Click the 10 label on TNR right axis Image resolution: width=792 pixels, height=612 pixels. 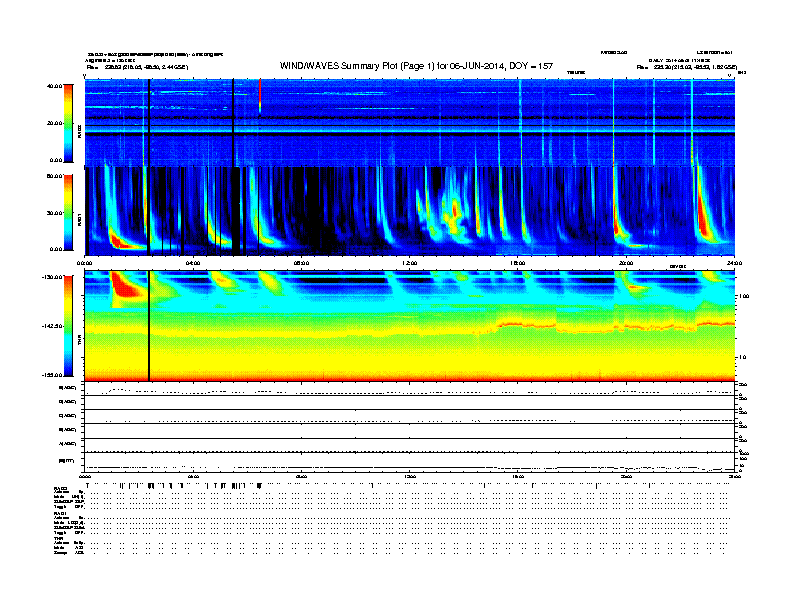point(744,358)
